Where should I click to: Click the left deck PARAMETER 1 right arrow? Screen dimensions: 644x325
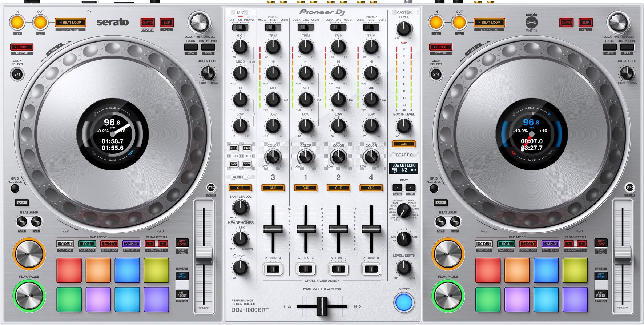162,244
